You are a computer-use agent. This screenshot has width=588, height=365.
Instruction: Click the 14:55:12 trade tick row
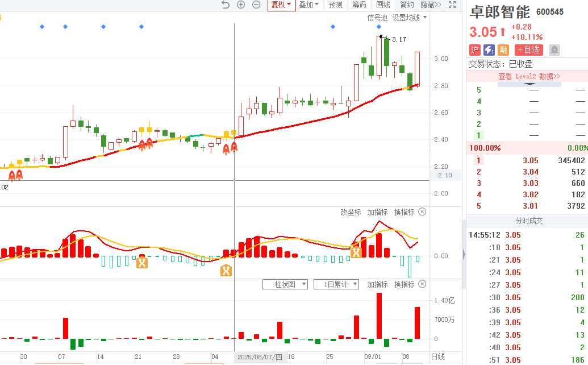[527, 235]
